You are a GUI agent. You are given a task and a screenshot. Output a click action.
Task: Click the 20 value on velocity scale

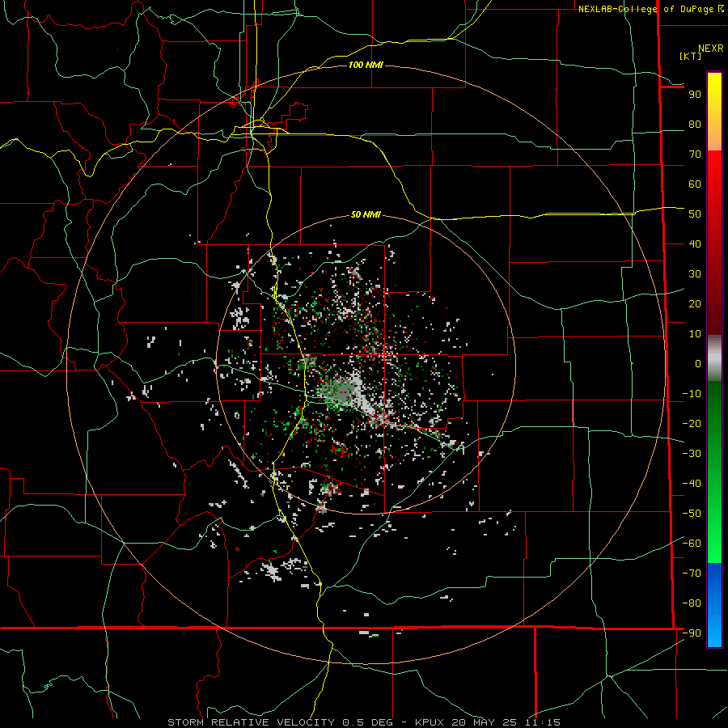point(695,304)
